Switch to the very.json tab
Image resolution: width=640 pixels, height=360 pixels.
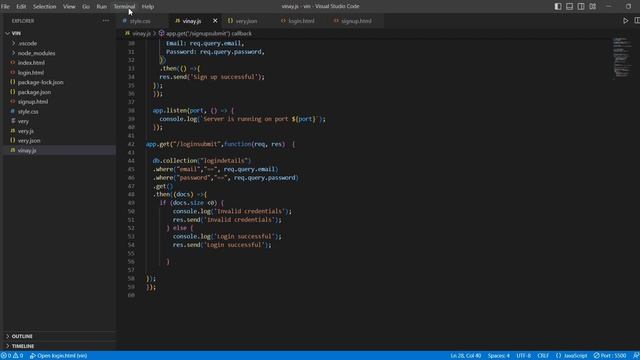pyautogui.click(x=246, y=21)
